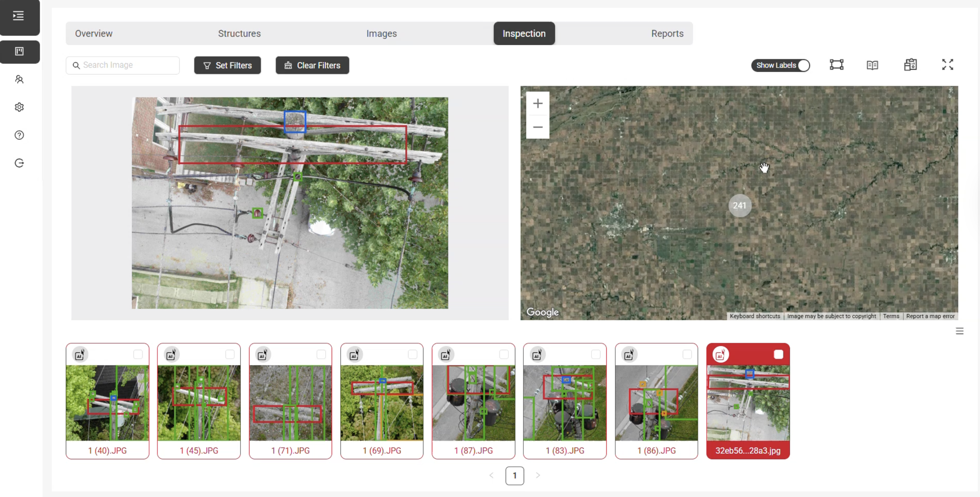The height and width of the screenshot is (497, 980).
Task: Open the dashboard board icon in sidebar
Action: point(19,51)
